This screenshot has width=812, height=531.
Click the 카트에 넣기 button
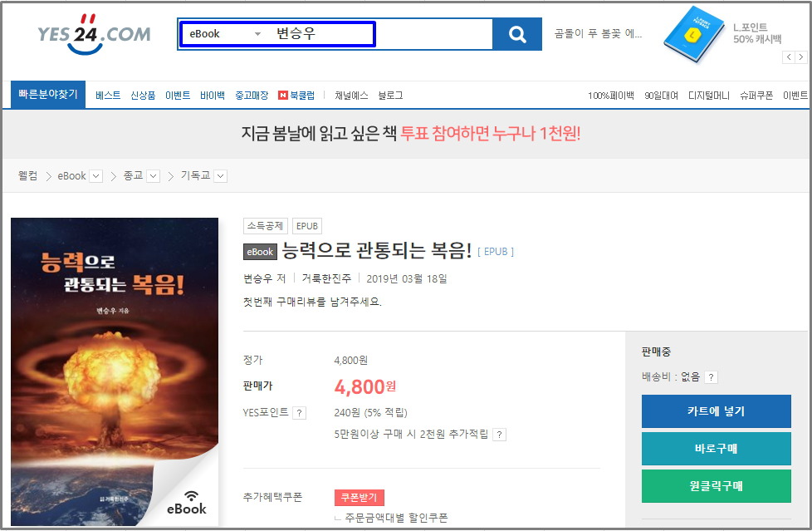pos(717,411)
